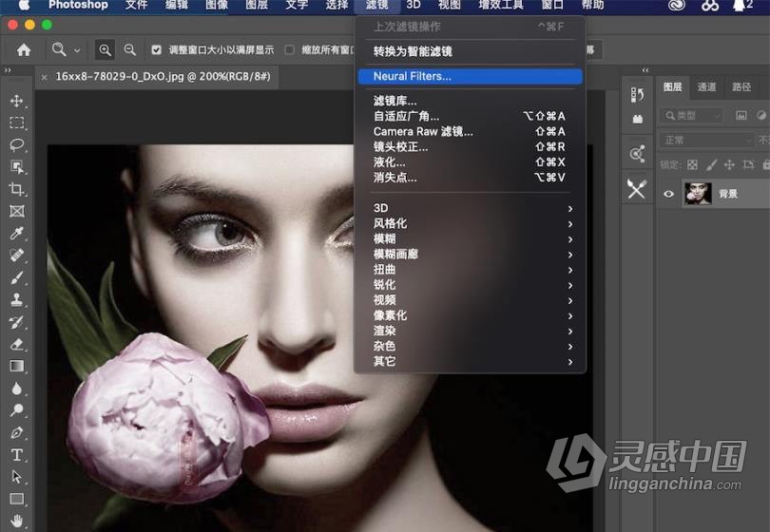Click the Home icon in options bar

coord(24,49)
